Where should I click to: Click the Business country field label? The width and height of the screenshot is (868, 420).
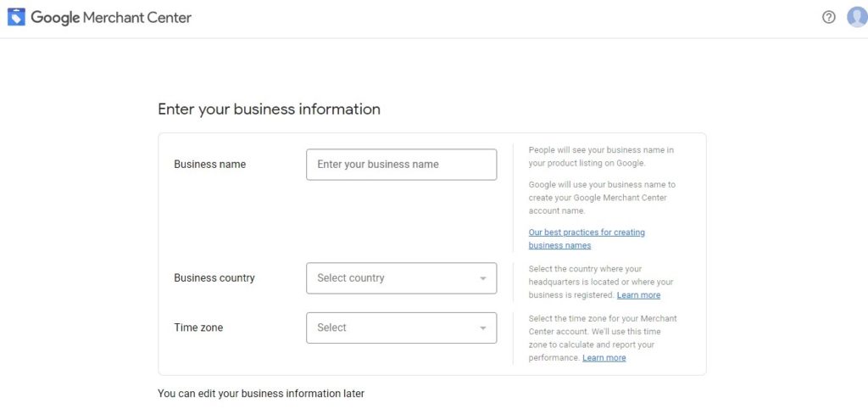pyautogui.click(x=214, y=277)
